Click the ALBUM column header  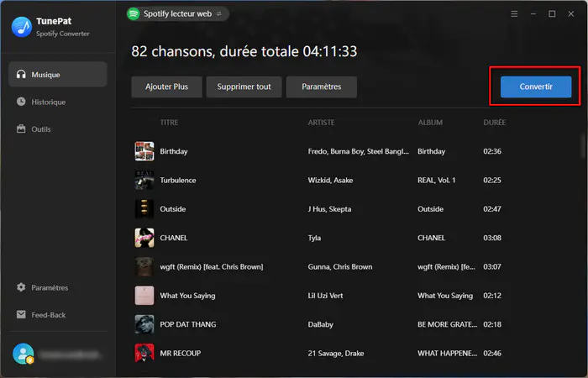pos(430,123)
